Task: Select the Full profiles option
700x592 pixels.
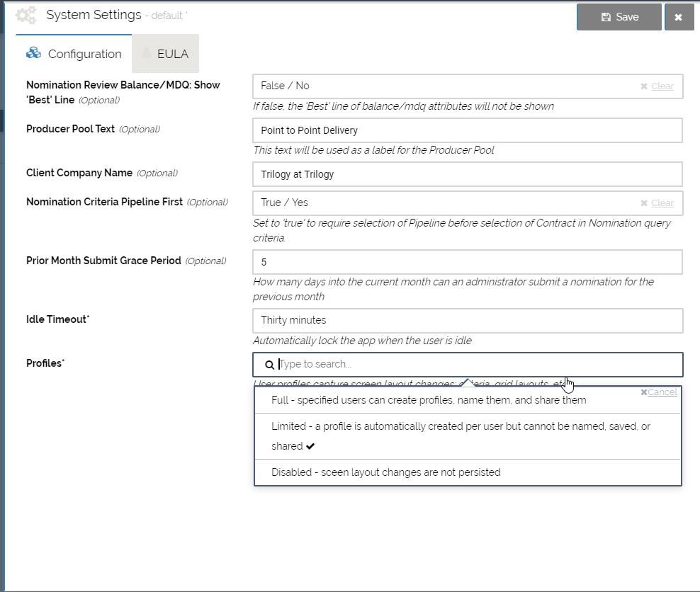Action: [x=429, y=400]
